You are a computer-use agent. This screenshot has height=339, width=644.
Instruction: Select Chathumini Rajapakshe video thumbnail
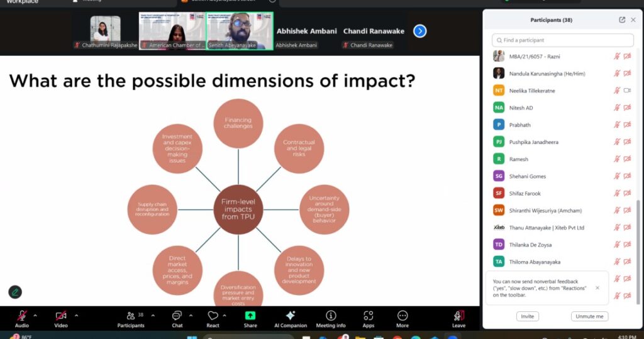(x=105, y=32)
